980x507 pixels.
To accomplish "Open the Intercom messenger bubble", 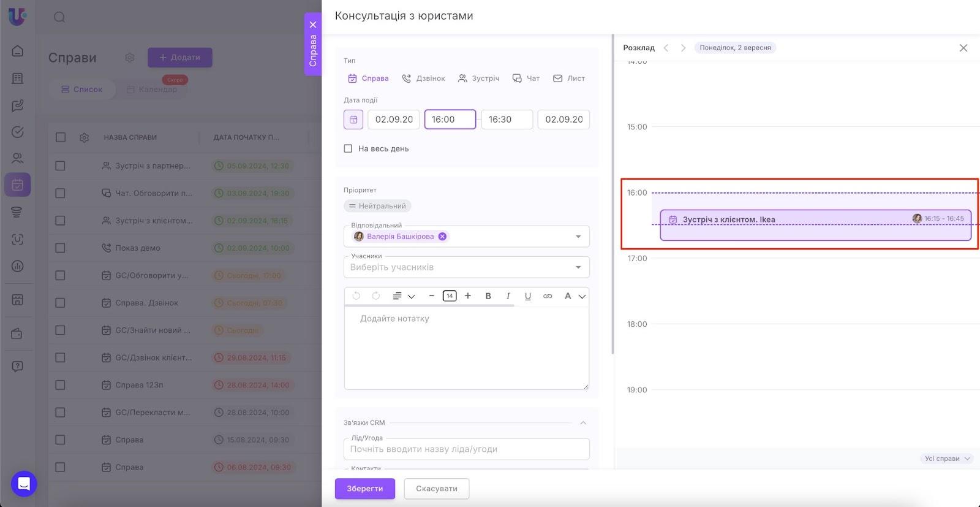I will (24, 484).
